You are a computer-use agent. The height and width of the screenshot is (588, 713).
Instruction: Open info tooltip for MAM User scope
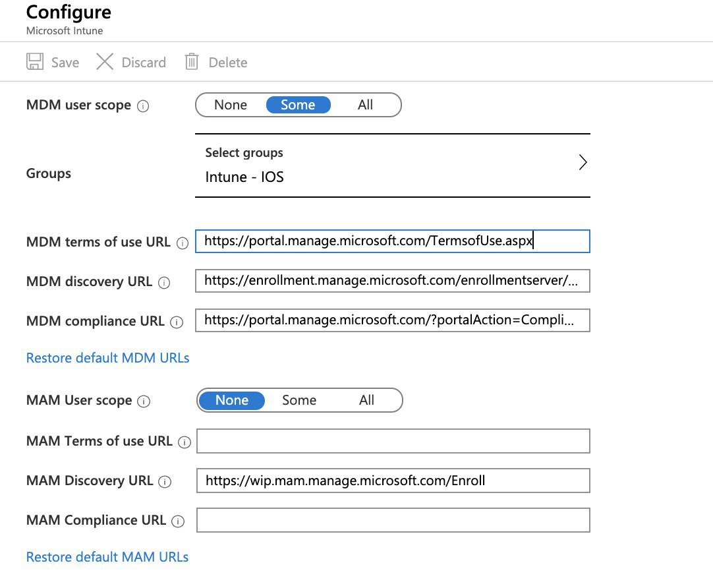click(x=144, y=401)
